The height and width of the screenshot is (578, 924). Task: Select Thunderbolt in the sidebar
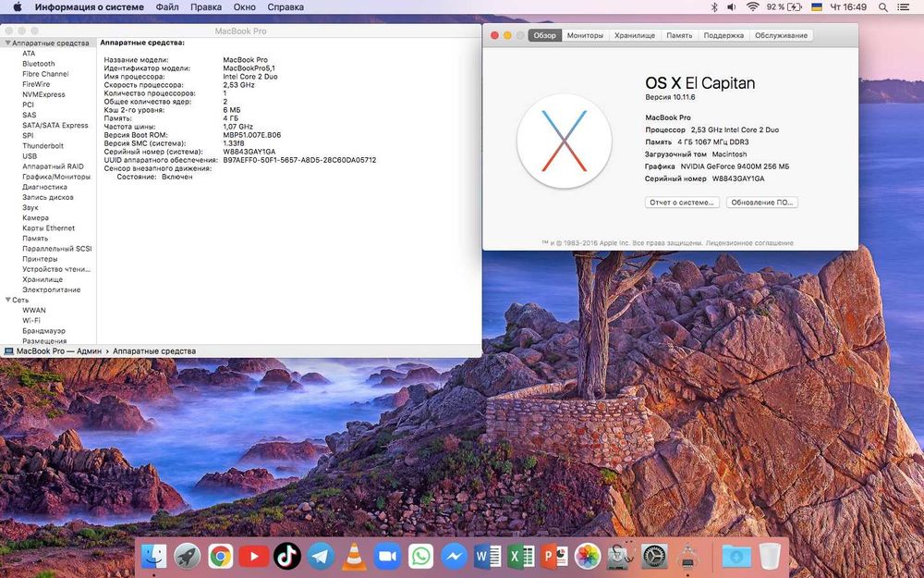[x=43, y=146]
